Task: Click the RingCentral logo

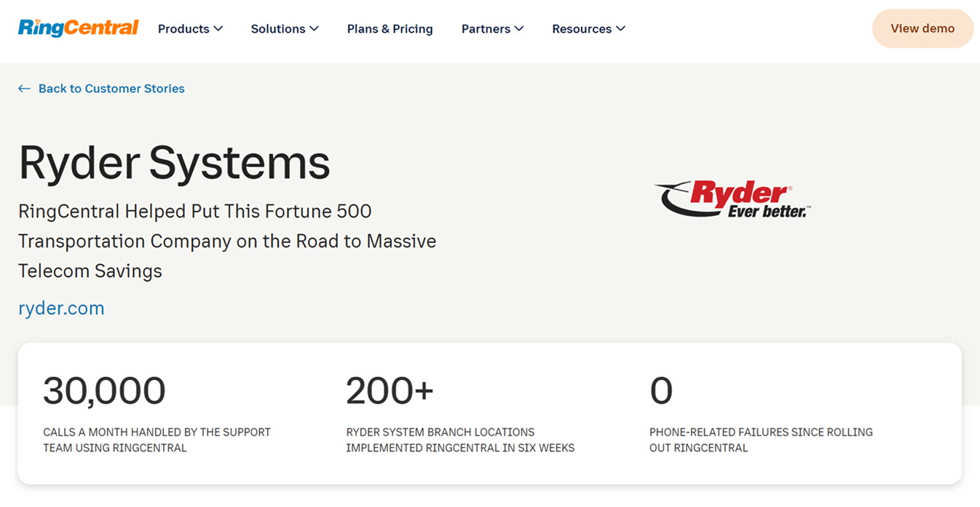Action: click(78, 28)
